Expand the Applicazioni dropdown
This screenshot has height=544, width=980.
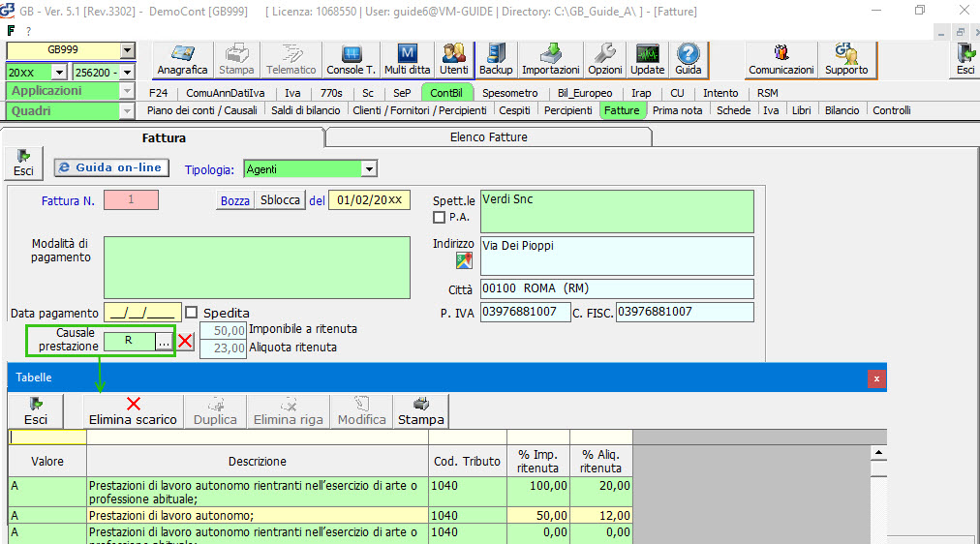[x=126, y=91]
